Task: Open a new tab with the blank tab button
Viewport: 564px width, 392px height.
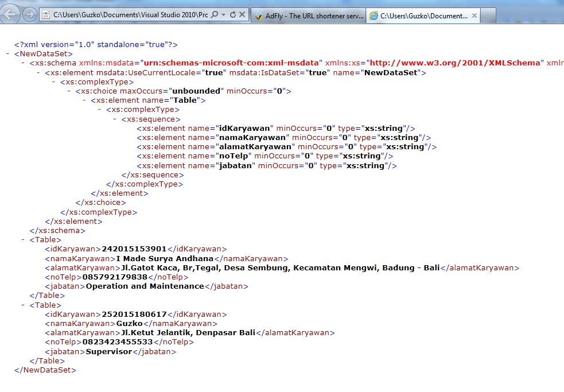Action: 488,16
